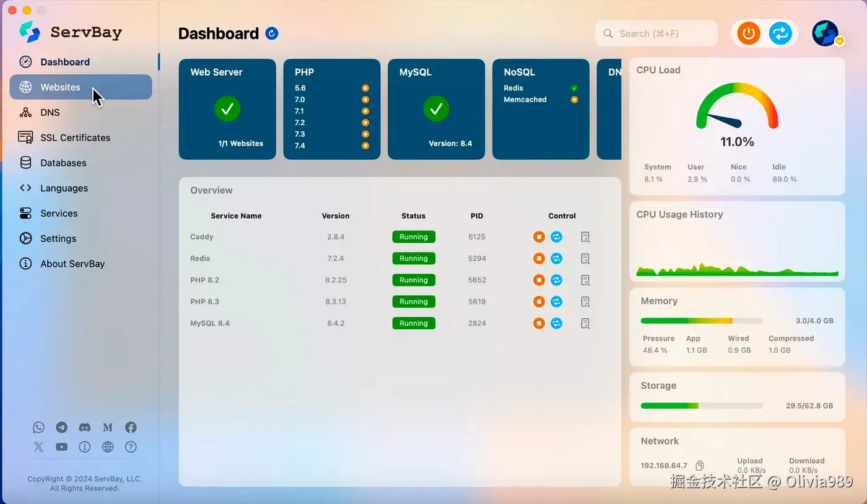Click the Search field in the header
This screenshot has height=504, width=867.
click(656, 33)
